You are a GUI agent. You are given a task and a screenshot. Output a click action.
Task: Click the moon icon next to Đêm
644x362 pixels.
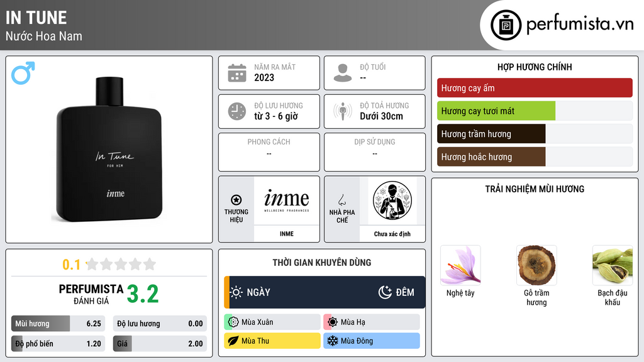pos(385,292)
